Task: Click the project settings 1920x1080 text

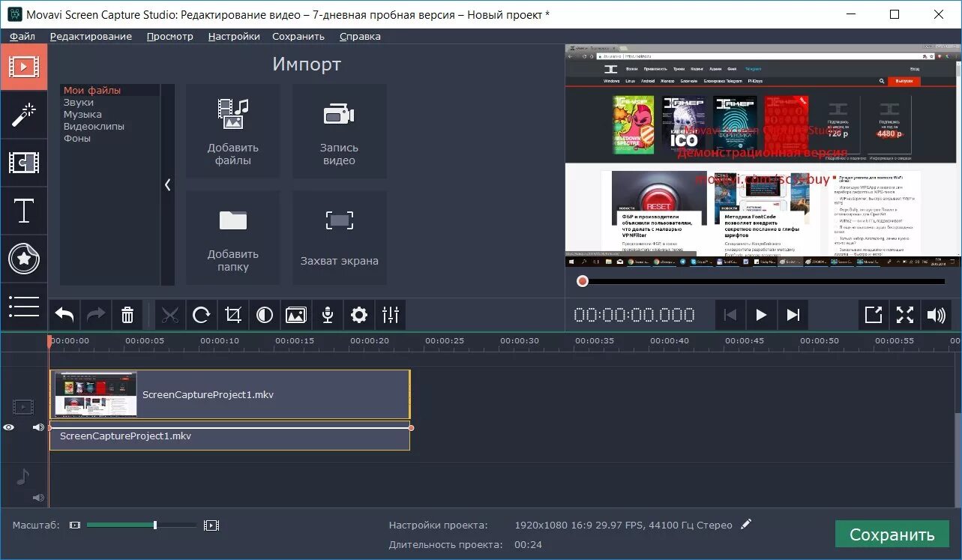Action: [x=624, y=525]
